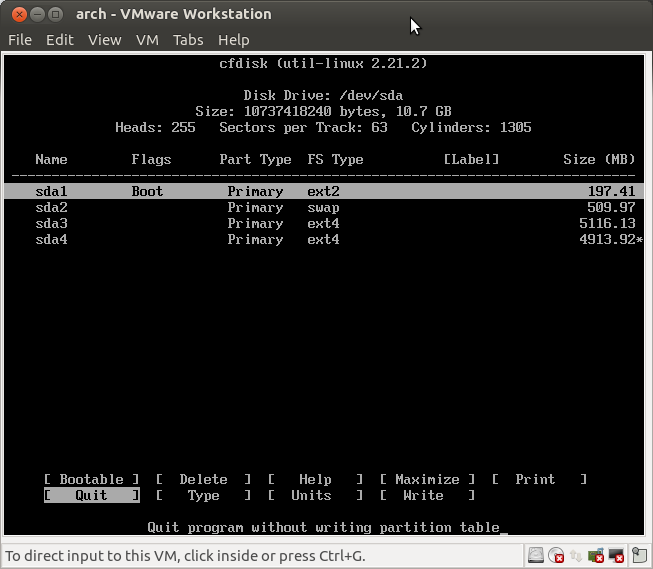Click the CD/DVD drive status icon
The width and height of the screenshot is (653, 569).
coord(556,556)
